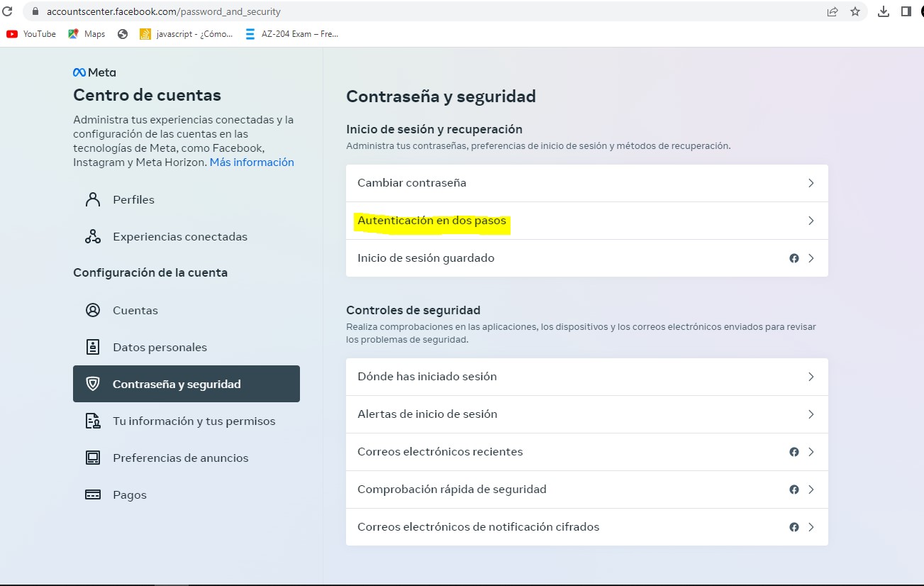This screenshot has height=586, width=924.
Task: Open Preferencias de anuncios
Action: (x=187, y=458)
